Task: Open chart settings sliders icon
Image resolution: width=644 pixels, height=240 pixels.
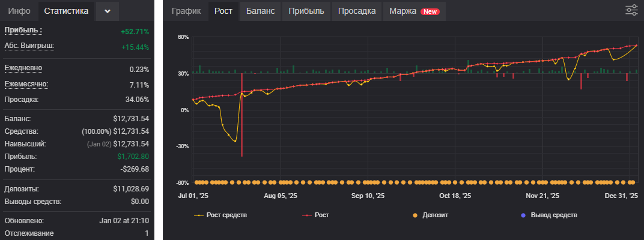Action: 631,10
